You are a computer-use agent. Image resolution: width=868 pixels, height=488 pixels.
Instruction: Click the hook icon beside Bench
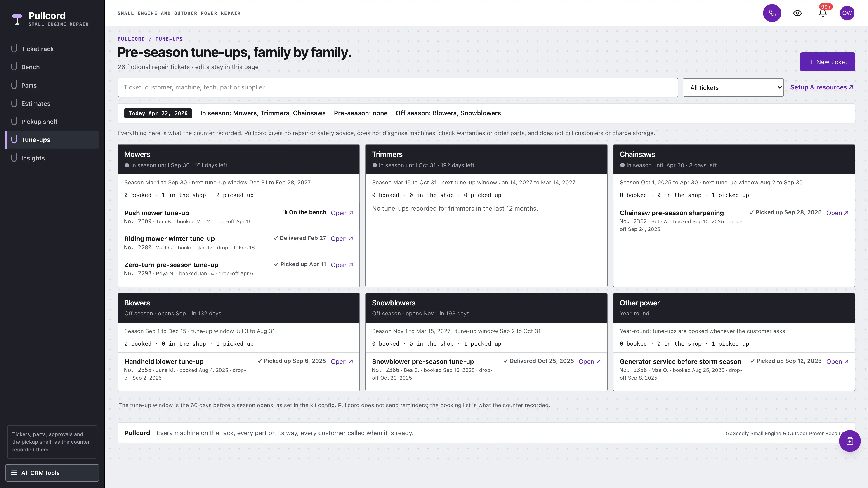(14, 67)
